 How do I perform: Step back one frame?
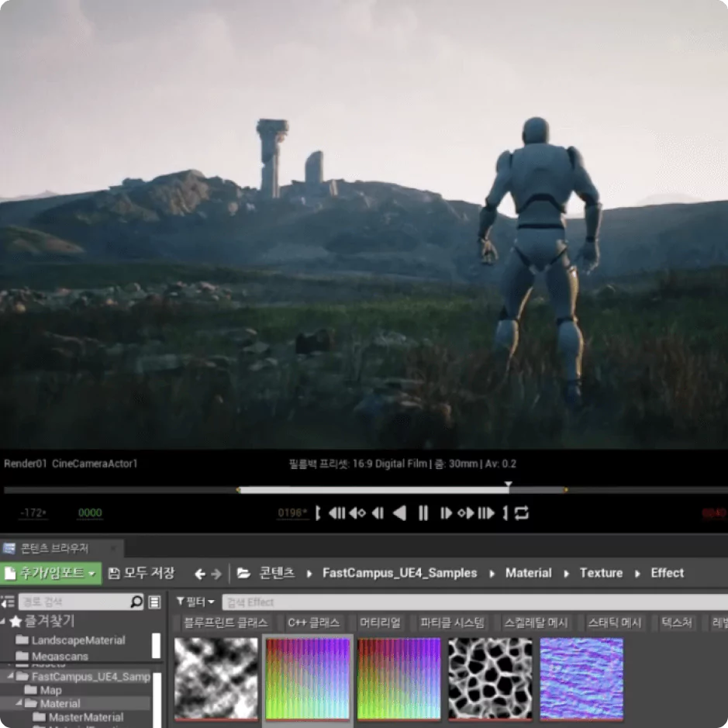(x=378, y=513)
